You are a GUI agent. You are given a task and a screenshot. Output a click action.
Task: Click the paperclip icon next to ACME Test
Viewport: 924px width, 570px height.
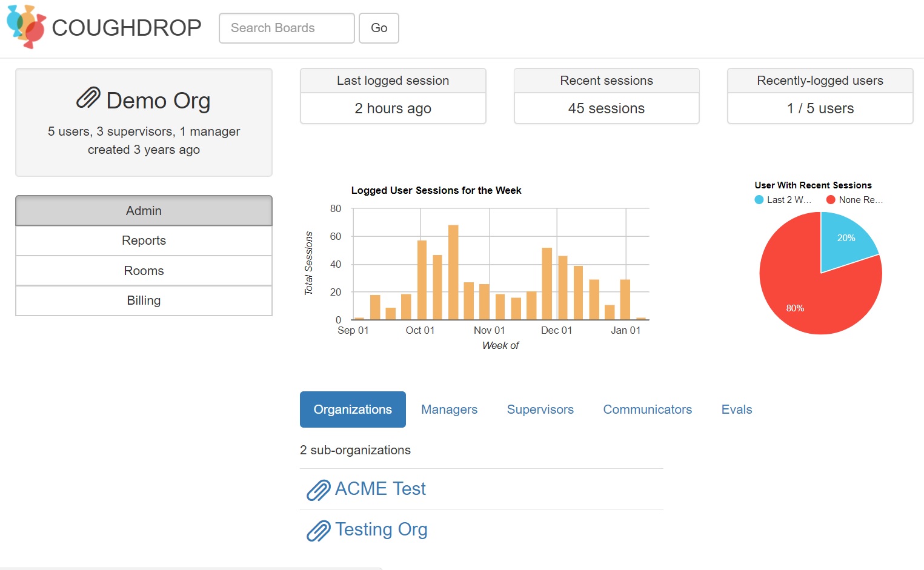pyautogui.click(x=318, y=490)
